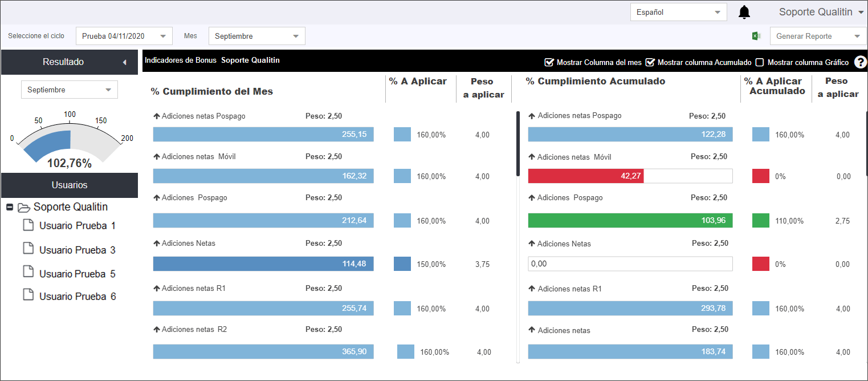The image size is (868, 381).
Task: Enable Mostrar columna Gráfico checkbox
Action: [760, 62]
